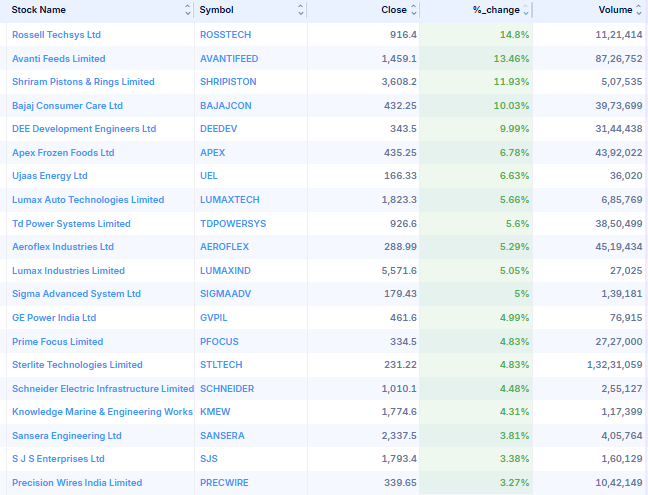This screenshot has width=648, height=495.
Task: Sort by the Volume column sort arrows
Action: (x=638, y=10)
